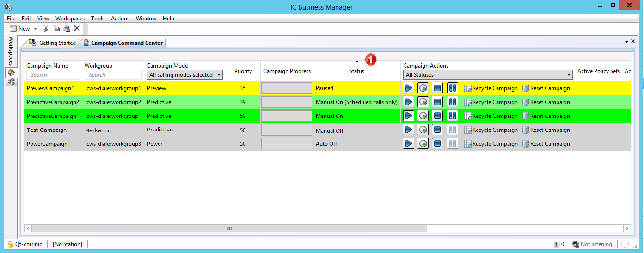
Task: Click the Campaign Name search field
Action: coord(53,75)
